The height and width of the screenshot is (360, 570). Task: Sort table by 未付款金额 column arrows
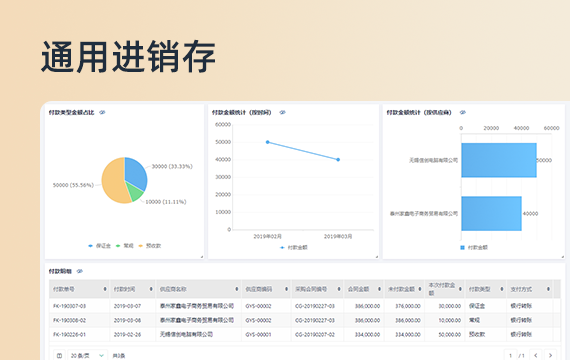420,289
